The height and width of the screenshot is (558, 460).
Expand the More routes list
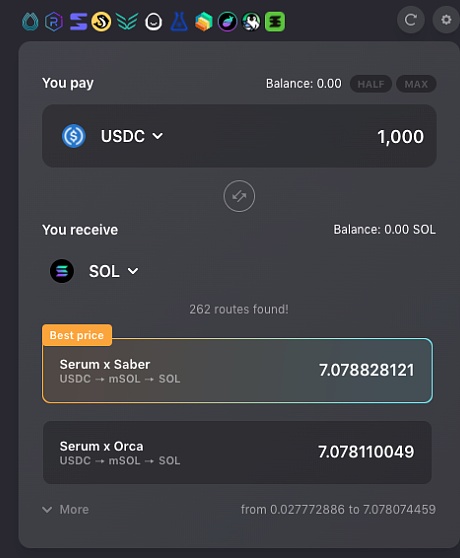[x=65, y=509]
